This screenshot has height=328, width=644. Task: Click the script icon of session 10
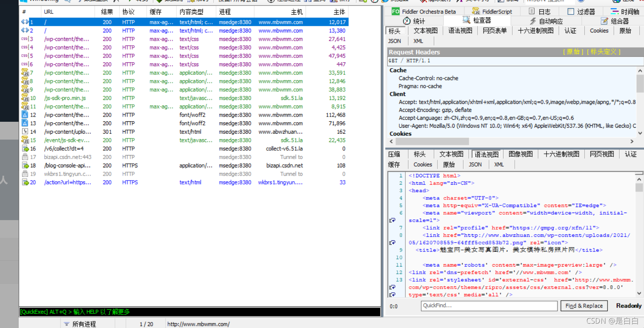tap(25, 98)
